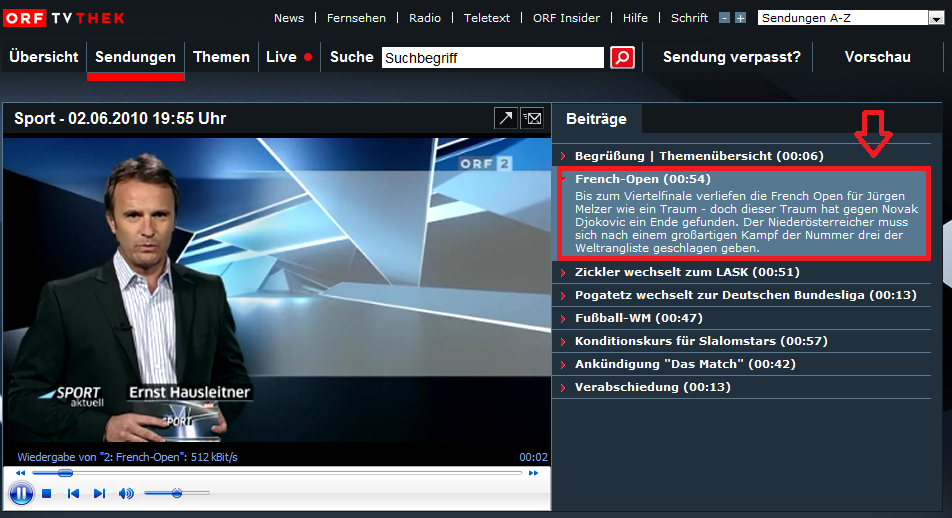
Task: Click the fast-forward double-arrow icon
Action: coord(533,473)
